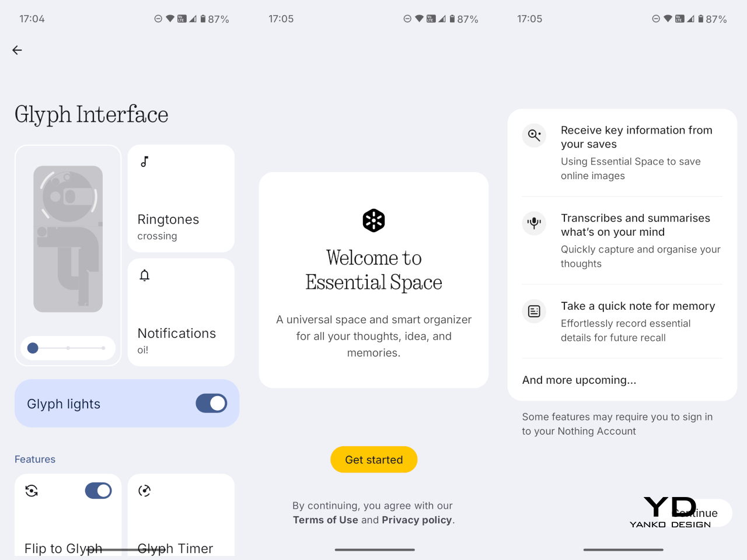Open the Ringtones card
This screenshot has width=747, height=560.
click(x=181, y=198)
